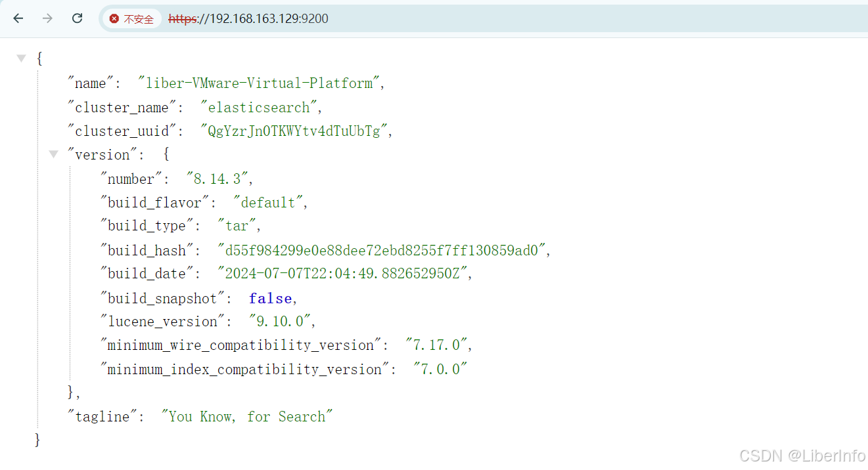Collapse the root JSON object
Image resolution: width=868 pixels, height=470 pixels.
21,58
